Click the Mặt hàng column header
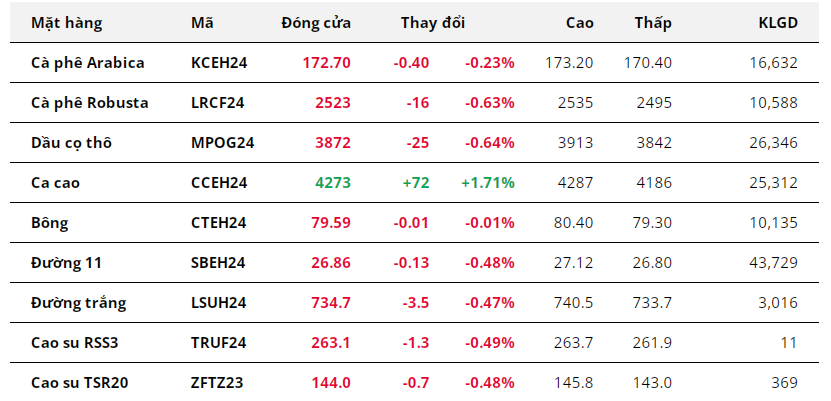 pos(66,22)
